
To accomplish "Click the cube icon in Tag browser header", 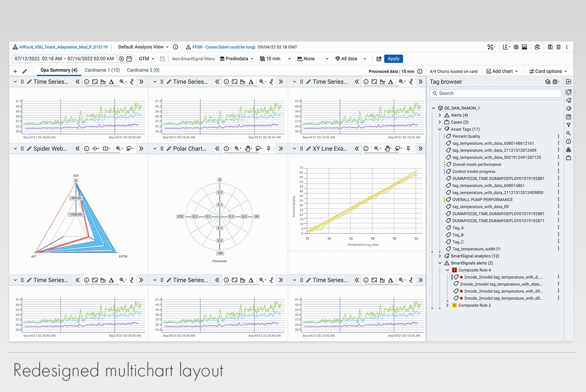I will (x=548, y=82).
